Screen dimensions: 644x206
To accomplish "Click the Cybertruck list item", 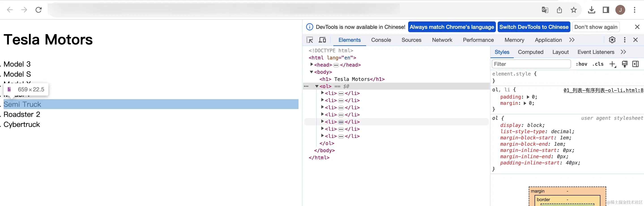I will point(22,125).
